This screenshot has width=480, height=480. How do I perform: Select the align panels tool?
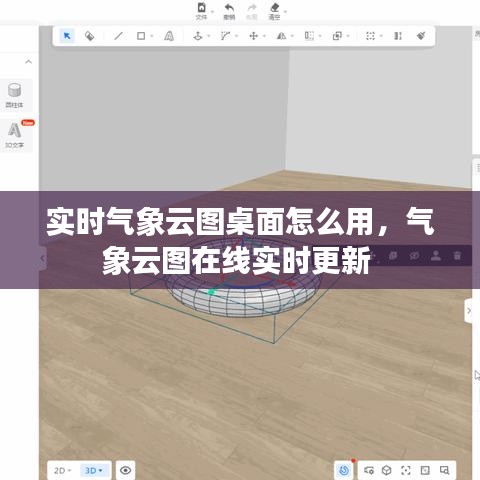point(309,36)
